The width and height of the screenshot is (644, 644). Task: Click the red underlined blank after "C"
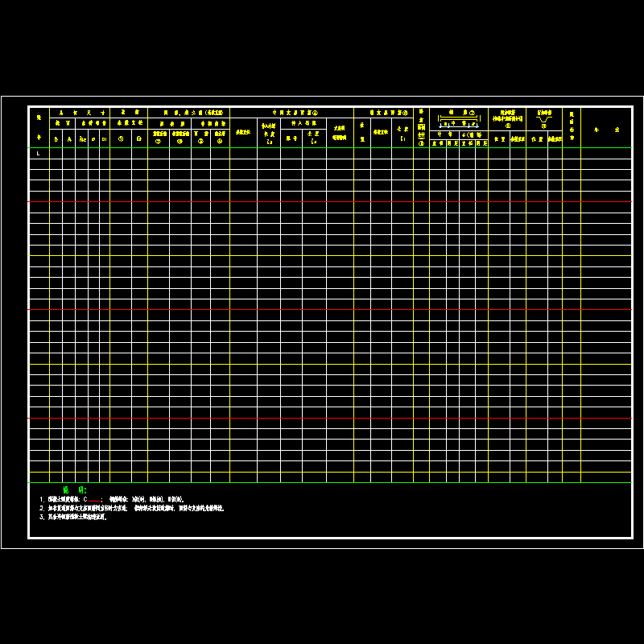click(x=96, y=501)
